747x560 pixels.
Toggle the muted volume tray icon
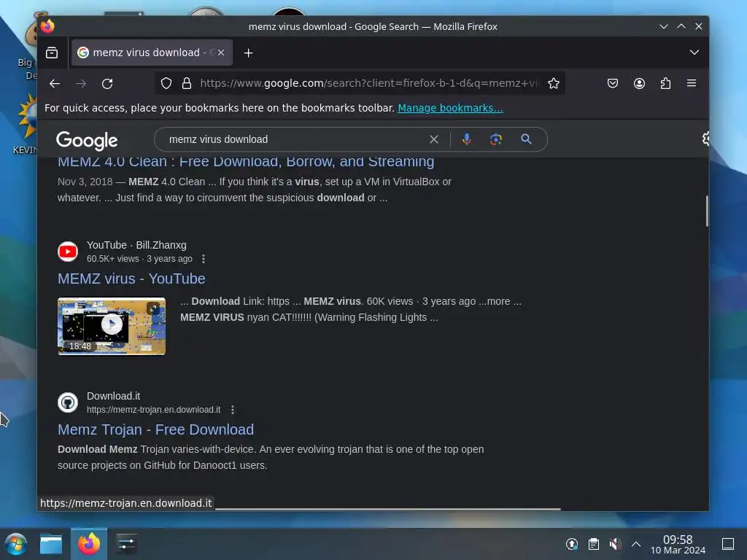(615, 544)
